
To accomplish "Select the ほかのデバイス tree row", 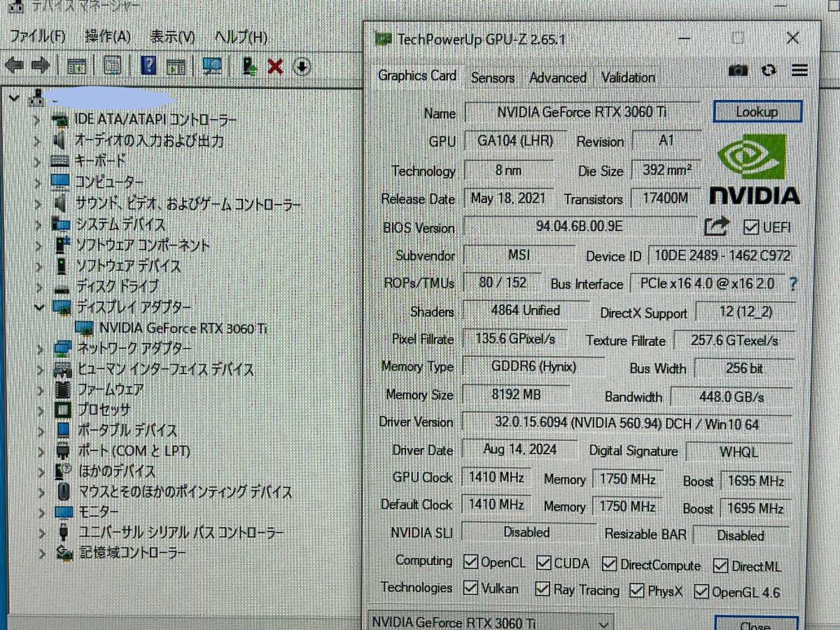I will (x=116, y=471).
